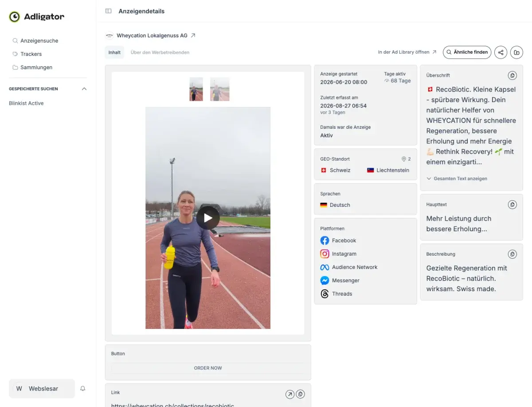Toggle the sidebar panel icon

(108, 11)
